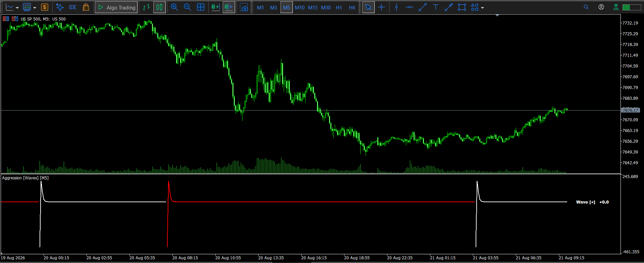This screenshot has height=263, width=644.
Task: Tile chart windows with grid icon
Action: pos(201,7)
